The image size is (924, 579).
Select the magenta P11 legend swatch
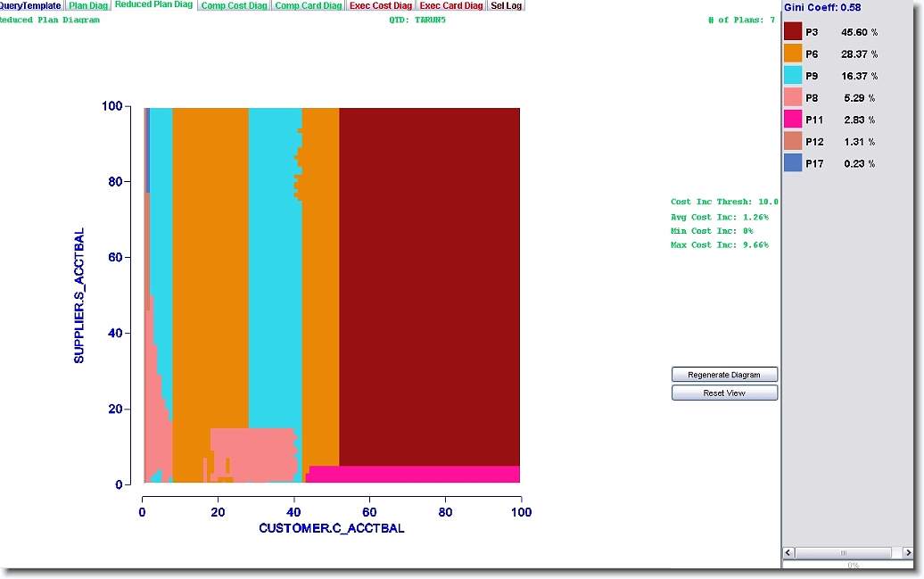793,120
